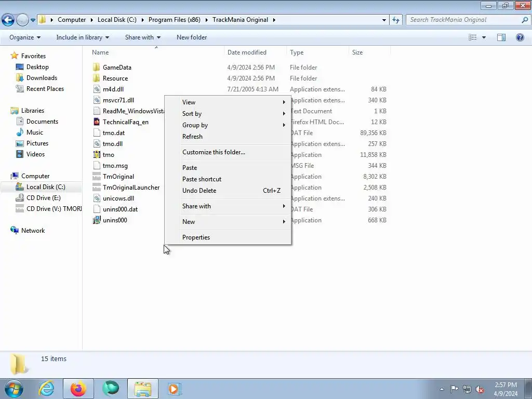Screen dimensions: 532x399
Task: Select the tmo.msg file icon
Action: [x=97, y=166]
